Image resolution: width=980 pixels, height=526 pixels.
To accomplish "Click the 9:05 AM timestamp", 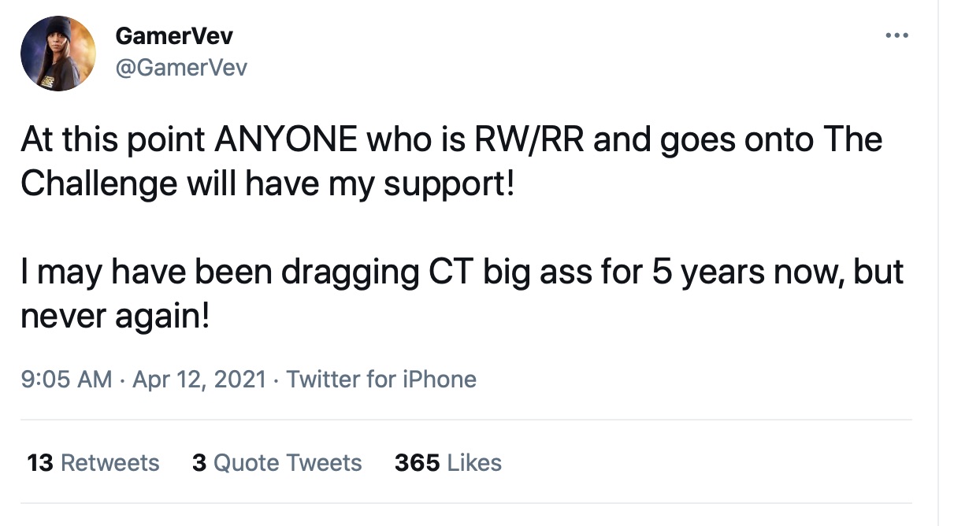I will click(x=66, y=379).
